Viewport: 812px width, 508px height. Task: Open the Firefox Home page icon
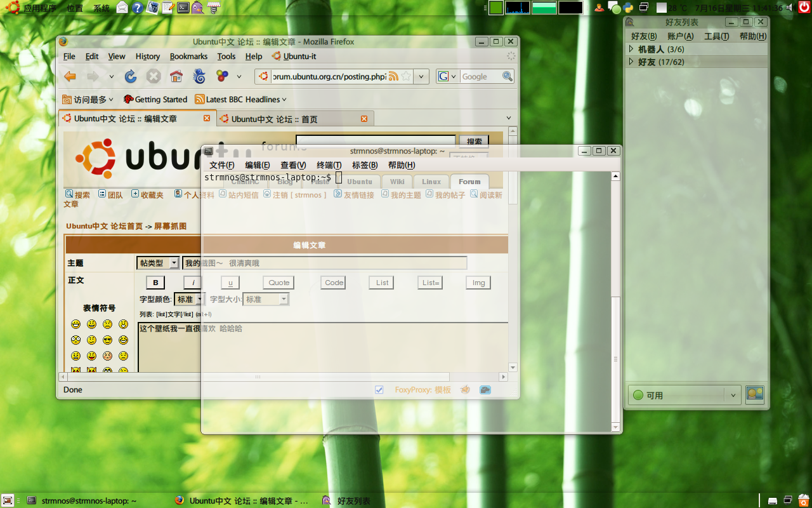tap(176, 76)
